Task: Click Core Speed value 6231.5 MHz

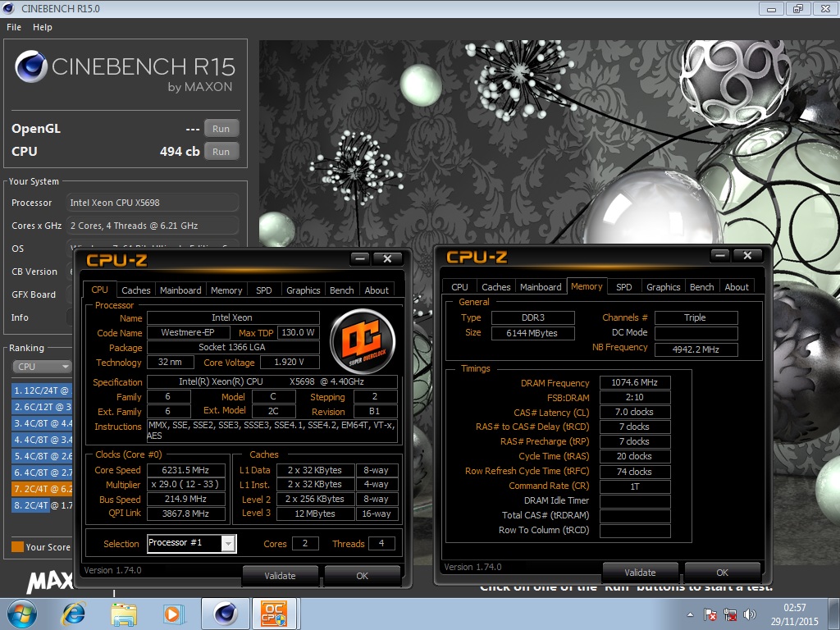Action: point(186,470)
